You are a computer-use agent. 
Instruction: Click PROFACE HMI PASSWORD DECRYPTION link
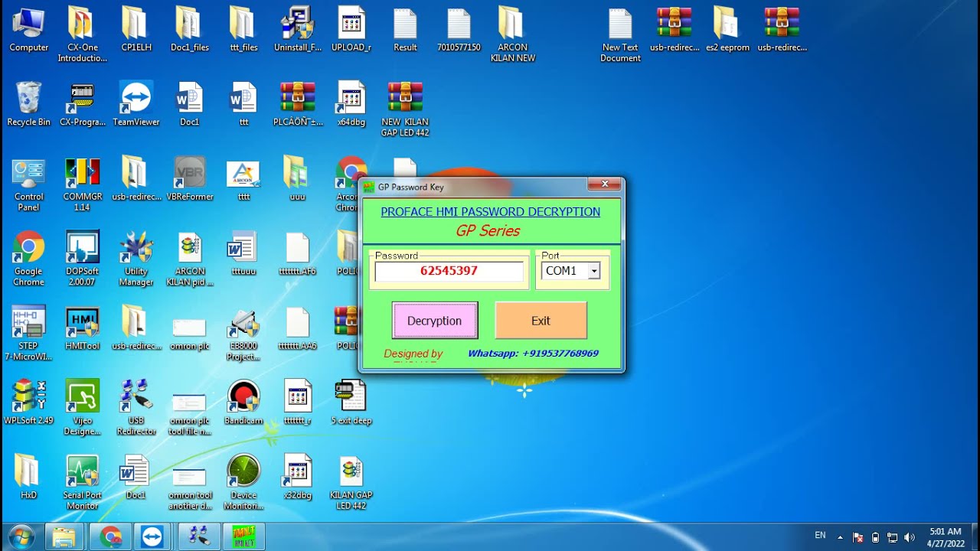[490, 212]
